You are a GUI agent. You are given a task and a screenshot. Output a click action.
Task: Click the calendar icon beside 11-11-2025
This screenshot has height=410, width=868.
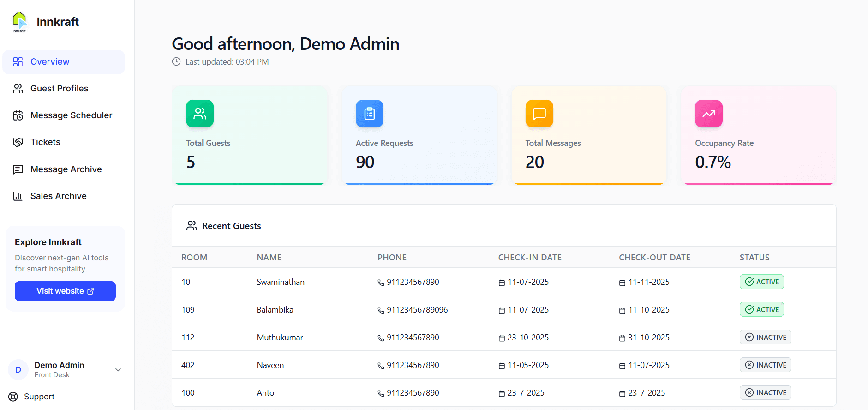pos(622,283)
